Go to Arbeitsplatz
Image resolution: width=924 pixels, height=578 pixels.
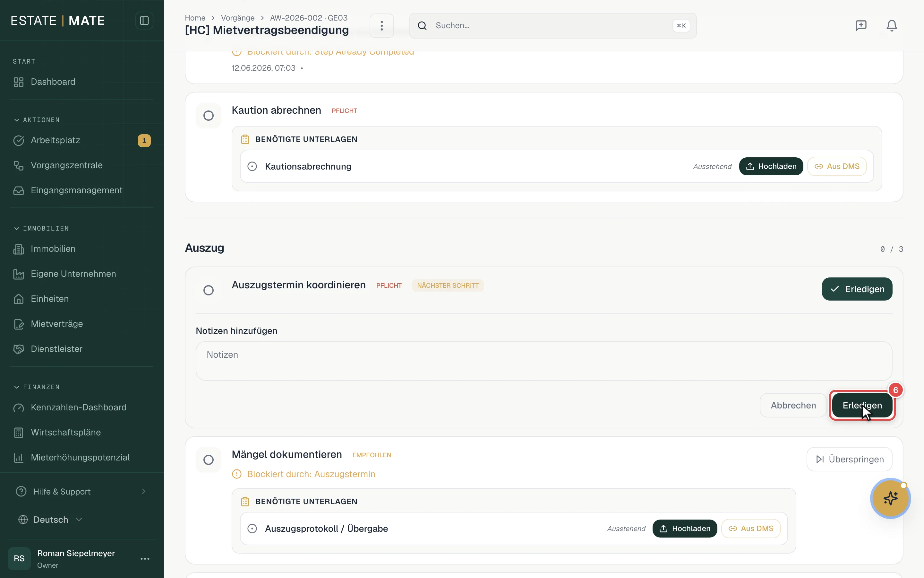pos(82,140)
